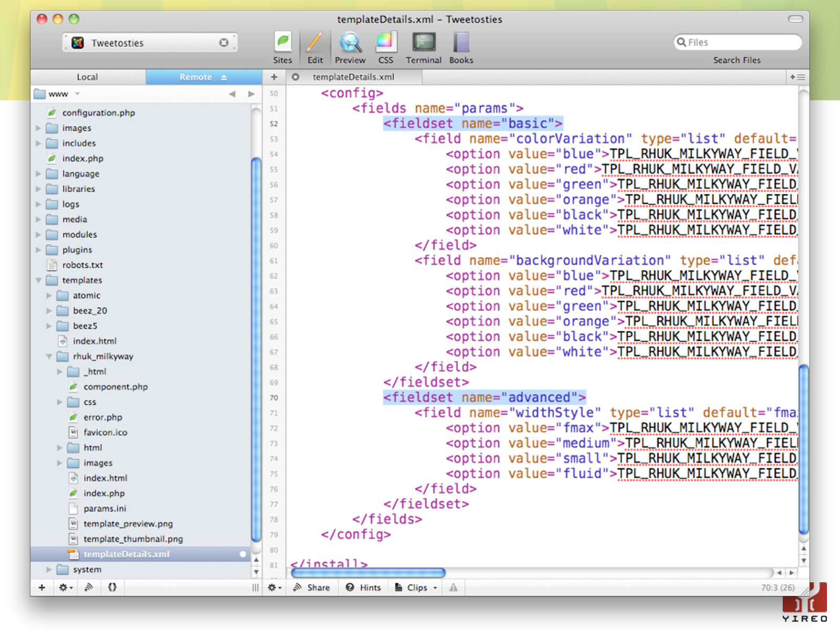The image size is (840, 630).
Task: Click the file browser vertical scrollbar
Action: [x=256, y=349]
